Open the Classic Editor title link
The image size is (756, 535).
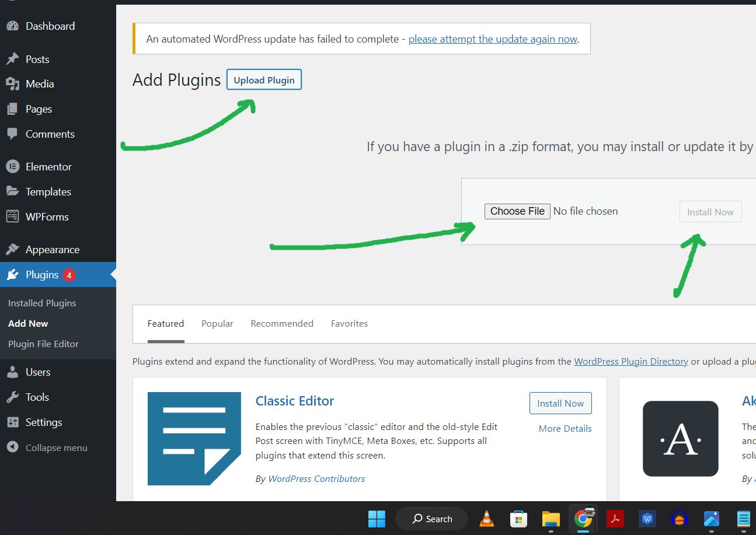coord(295,401)
